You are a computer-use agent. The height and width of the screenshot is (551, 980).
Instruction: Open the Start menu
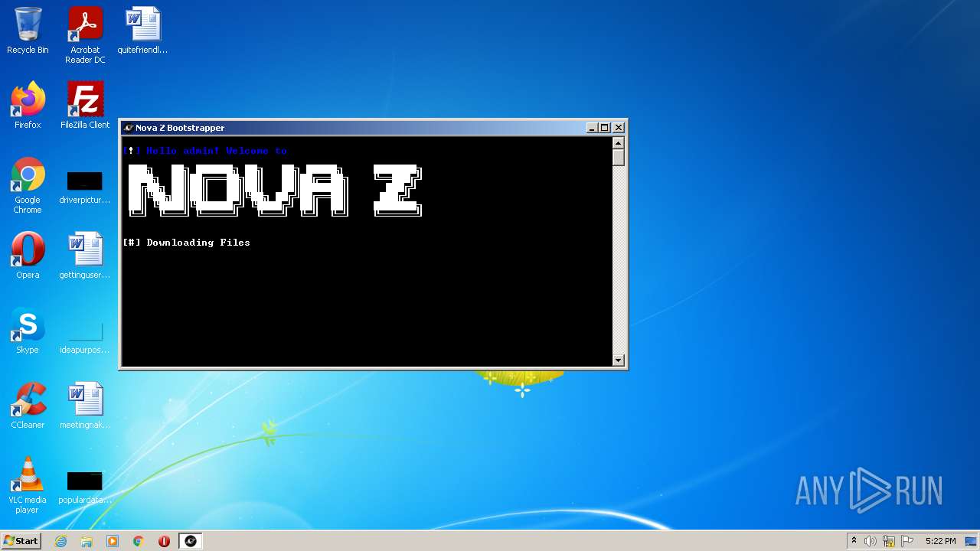point(21,540)
